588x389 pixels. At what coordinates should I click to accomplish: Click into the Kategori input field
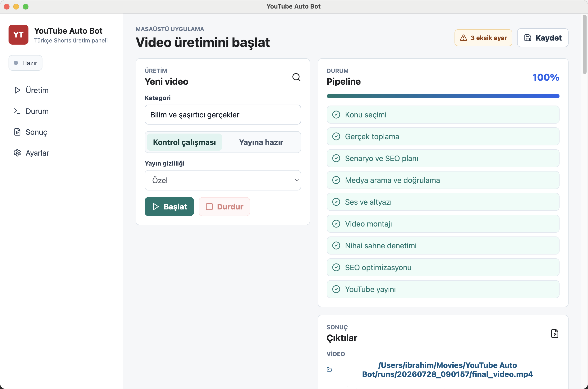point(223,115)
